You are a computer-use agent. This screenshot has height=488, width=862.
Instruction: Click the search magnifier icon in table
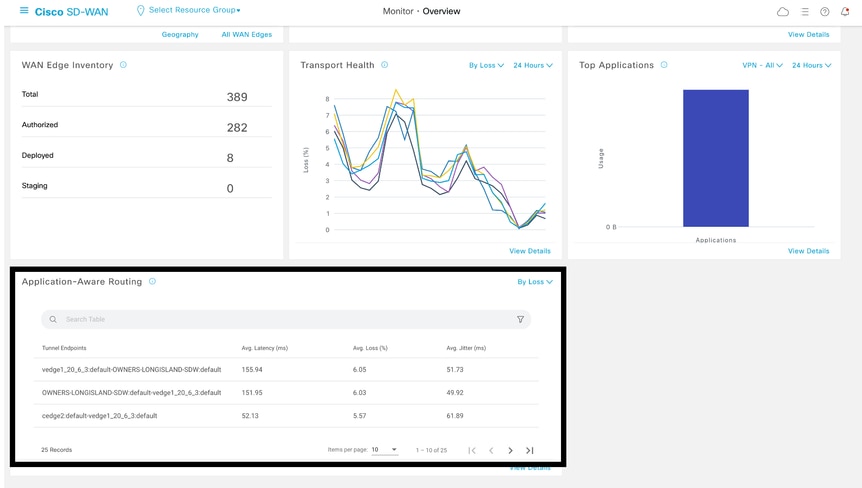pos(53,319)
